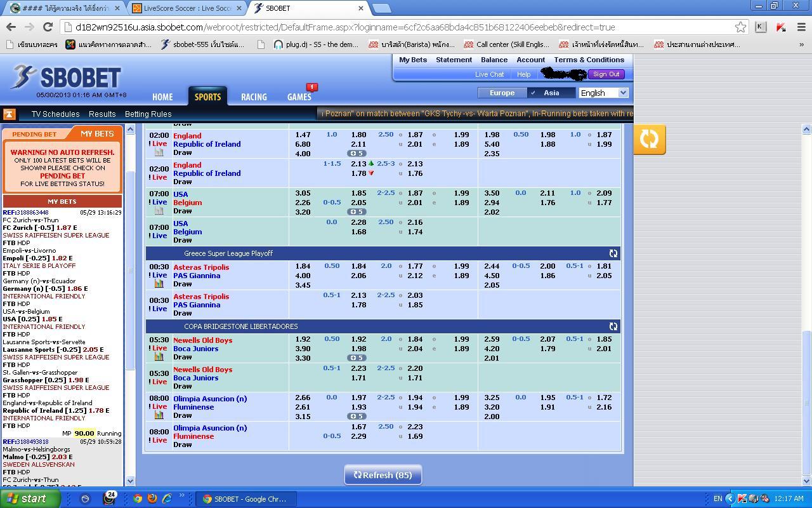Switch odds view to Asia
The height and width of the screenshot is (508, 812).
[x=551, y=93]
